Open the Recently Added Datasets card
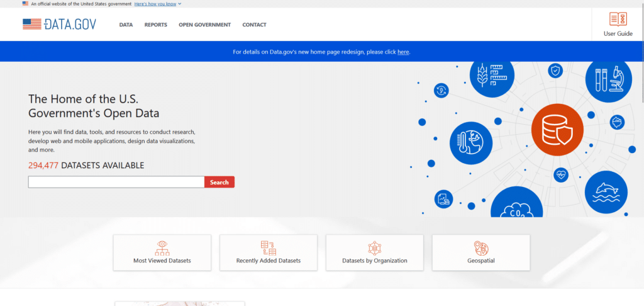 point(269,252)
